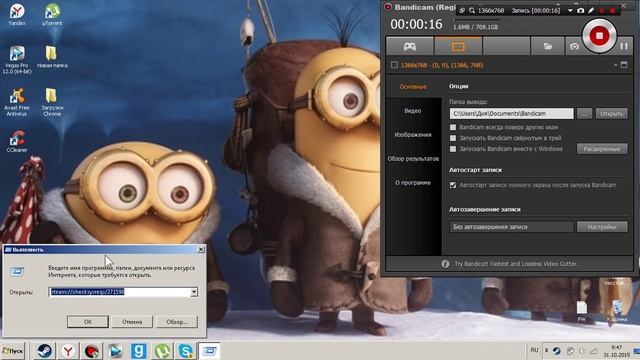Select the uTorrent desktop icon
640x360 pixels.
(x=52, y=15)
